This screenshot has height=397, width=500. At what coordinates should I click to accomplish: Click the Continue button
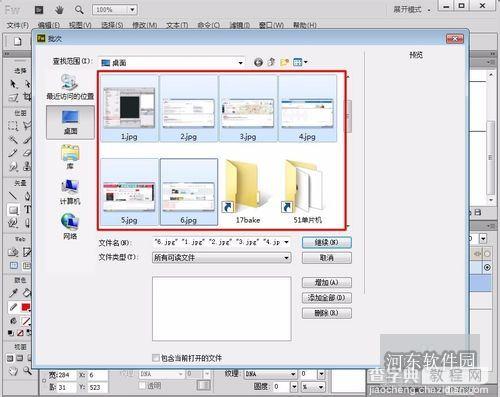(327, 242)
